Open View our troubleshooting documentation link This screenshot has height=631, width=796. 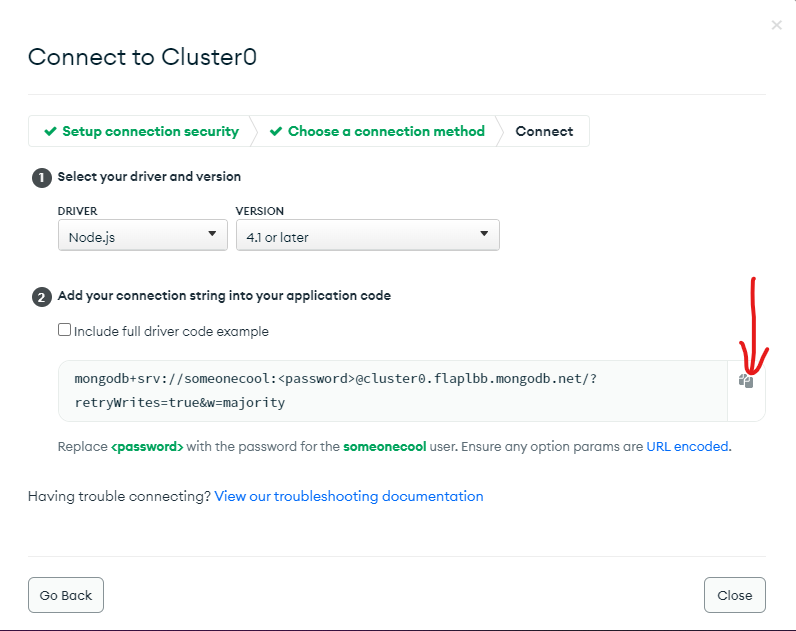pos(349,496)
